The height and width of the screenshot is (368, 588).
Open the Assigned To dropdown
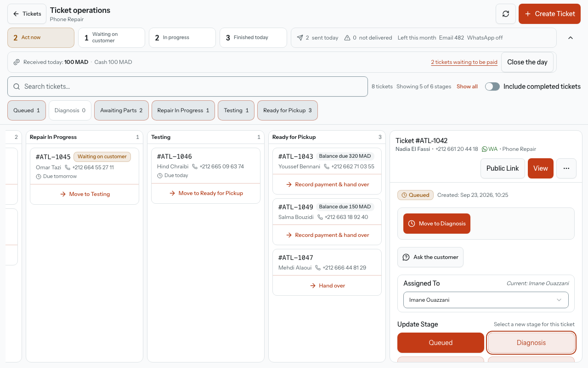486,300
